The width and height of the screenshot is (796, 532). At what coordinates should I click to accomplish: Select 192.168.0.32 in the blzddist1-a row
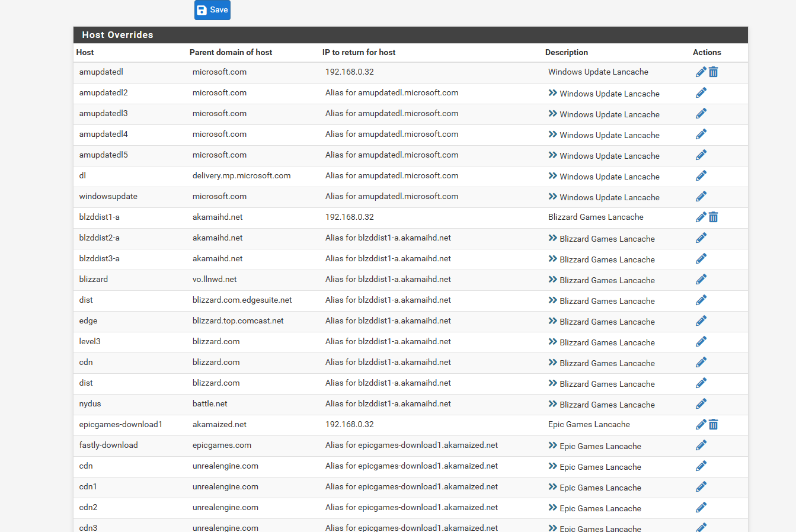pos(350,217)
